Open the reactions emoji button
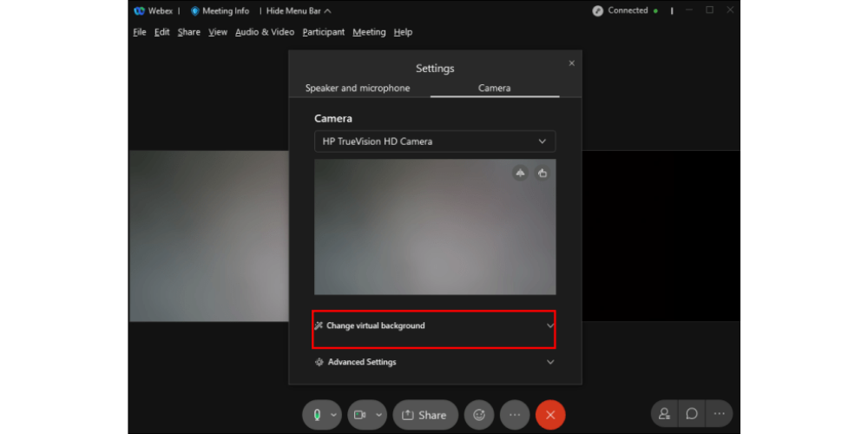The image size is (868, 434). coord(478,415)
